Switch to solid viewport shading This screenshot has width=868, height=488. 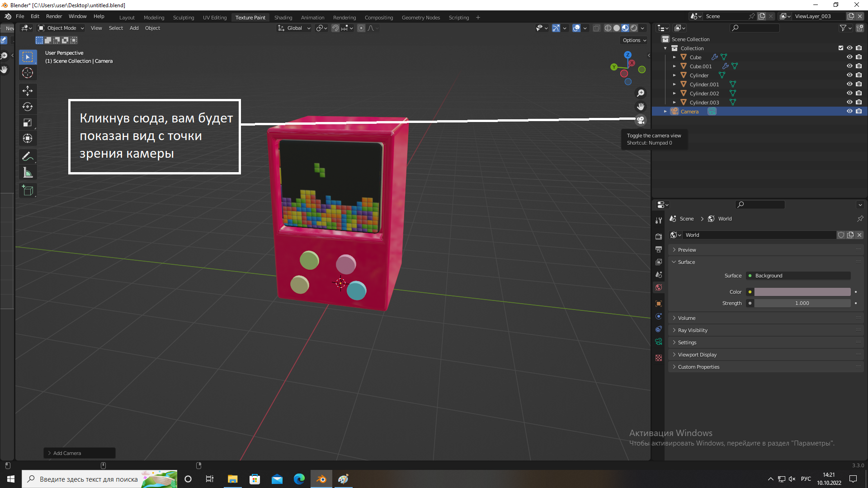[617, 28]
